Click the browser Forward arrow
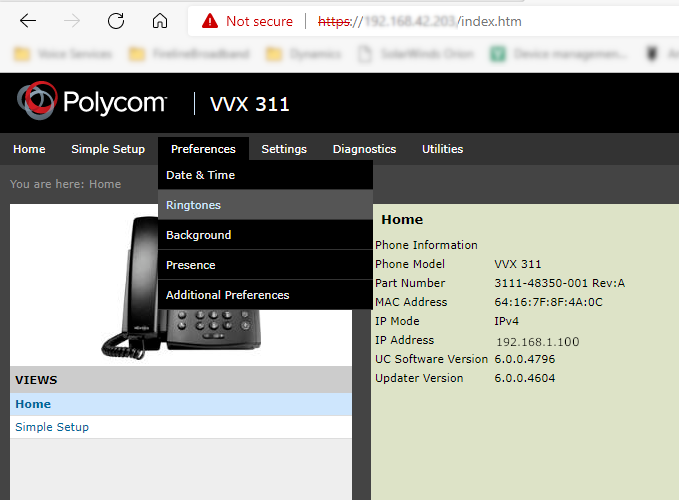The height and width of the screenshot is (500, 679). [x=72, y=21]
